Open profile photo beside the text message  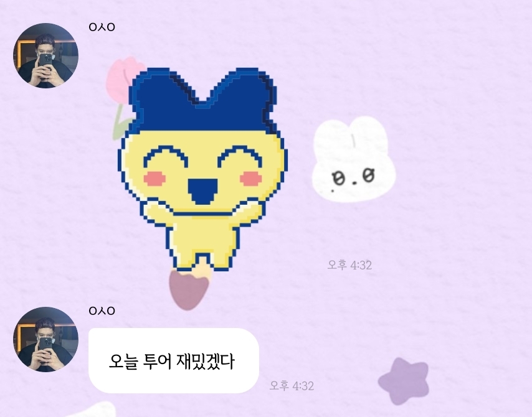46,339
